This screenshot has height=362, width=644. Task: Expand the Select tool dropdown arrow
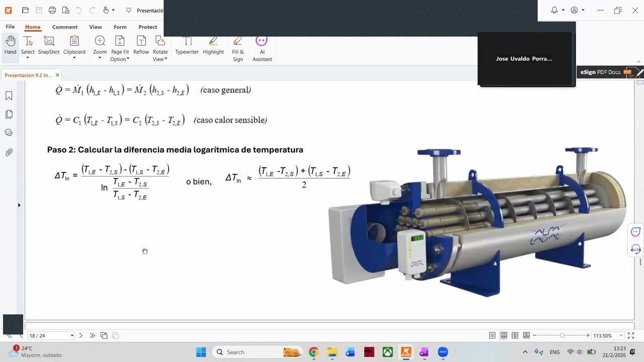click(x=28, y=58)
